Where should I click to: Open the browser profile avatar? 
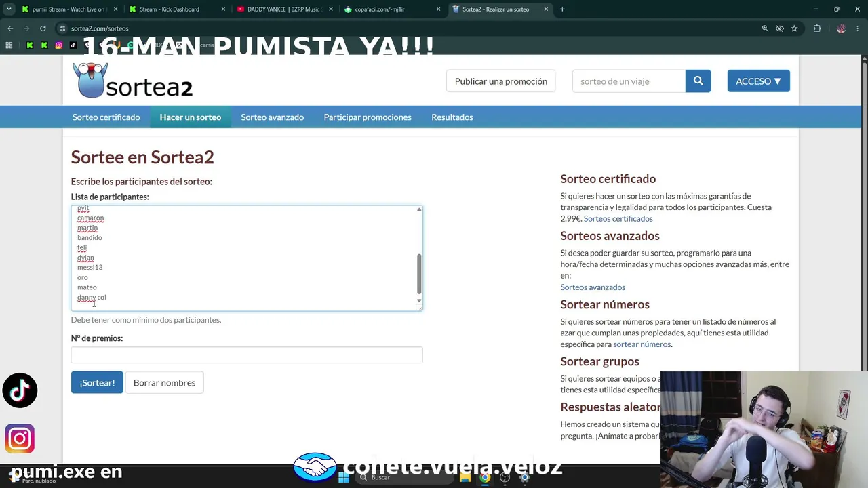click(842, 28)
